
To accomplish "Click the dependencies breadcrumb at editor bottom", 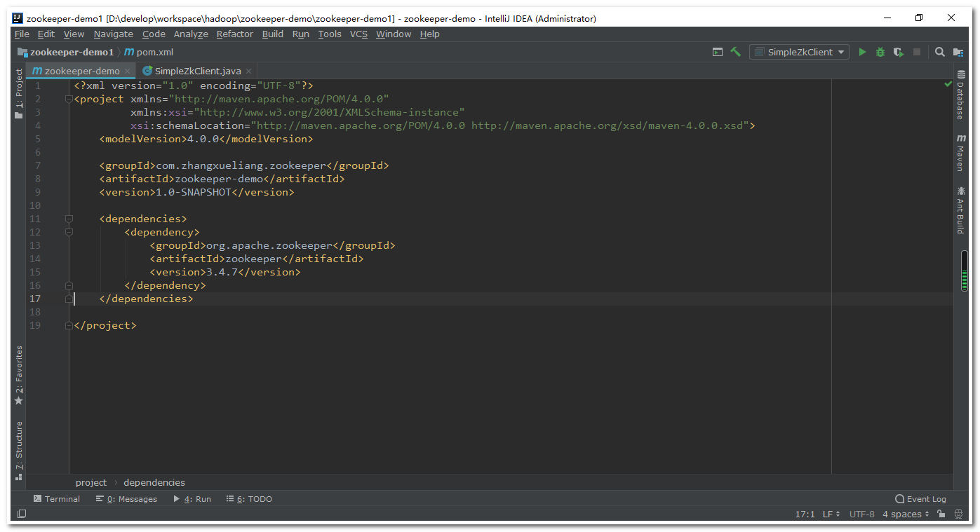I will click(154, 482).
